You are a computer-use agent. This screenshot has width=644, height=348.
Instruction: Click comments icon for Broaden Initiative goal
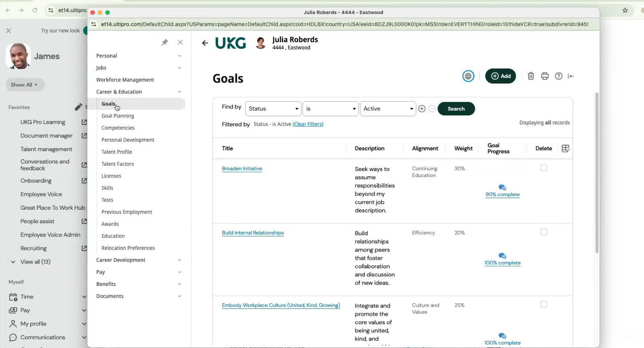pyautogui.click(x=502, y=187)
